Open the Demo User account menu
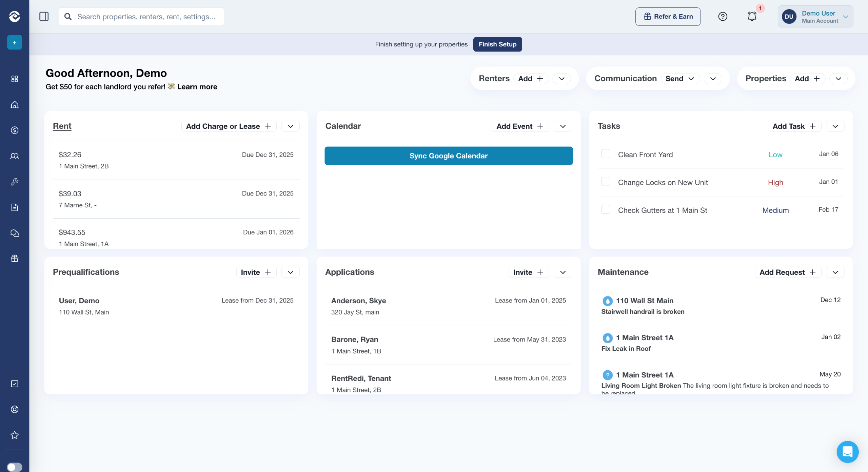Image resolution: width=868 pixels, height=472 pixels. point(815,16)
